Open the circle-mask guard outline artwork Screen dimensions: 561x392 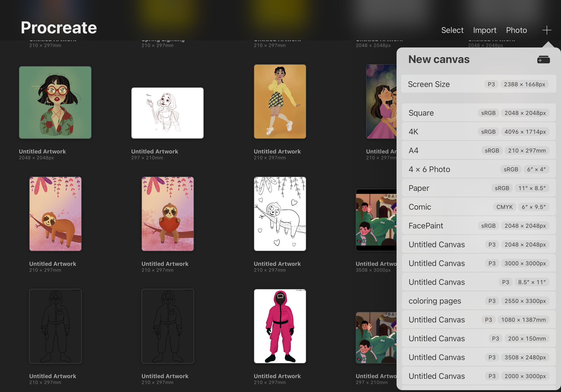(x=168, y=326)
